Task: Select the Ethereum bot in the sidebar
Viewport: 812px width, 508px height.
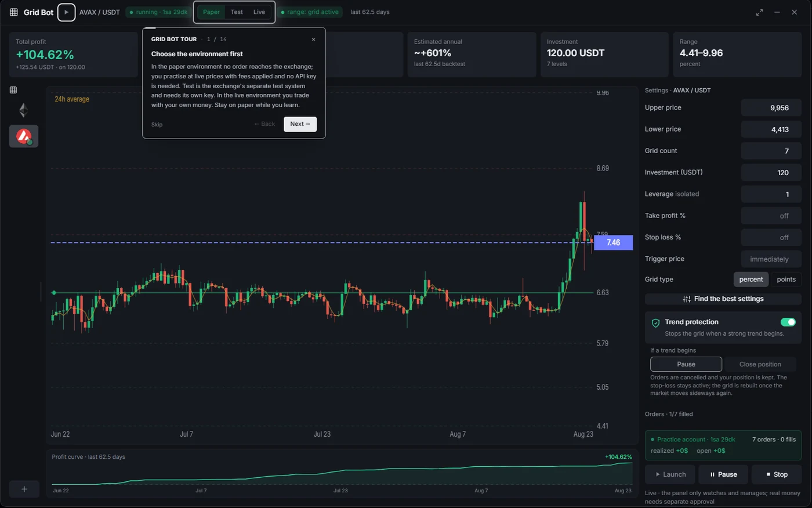Action: tap(23, 110)
